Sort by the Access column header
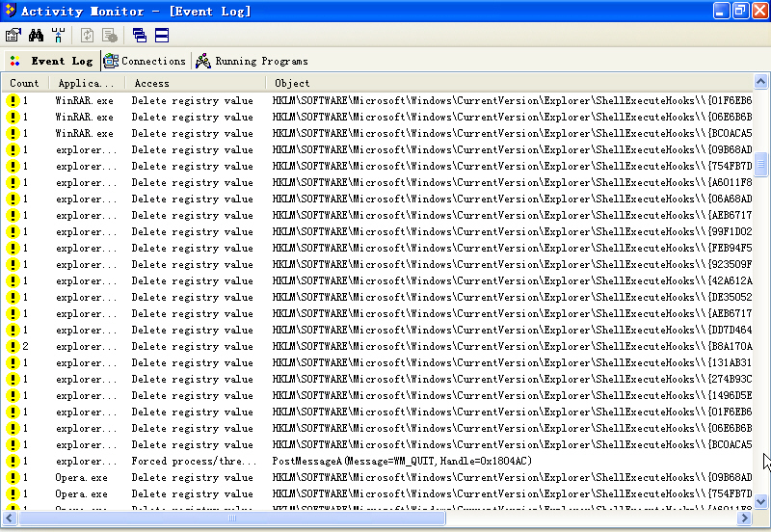This screenshot has width=771, height=532. coord(196,83)
